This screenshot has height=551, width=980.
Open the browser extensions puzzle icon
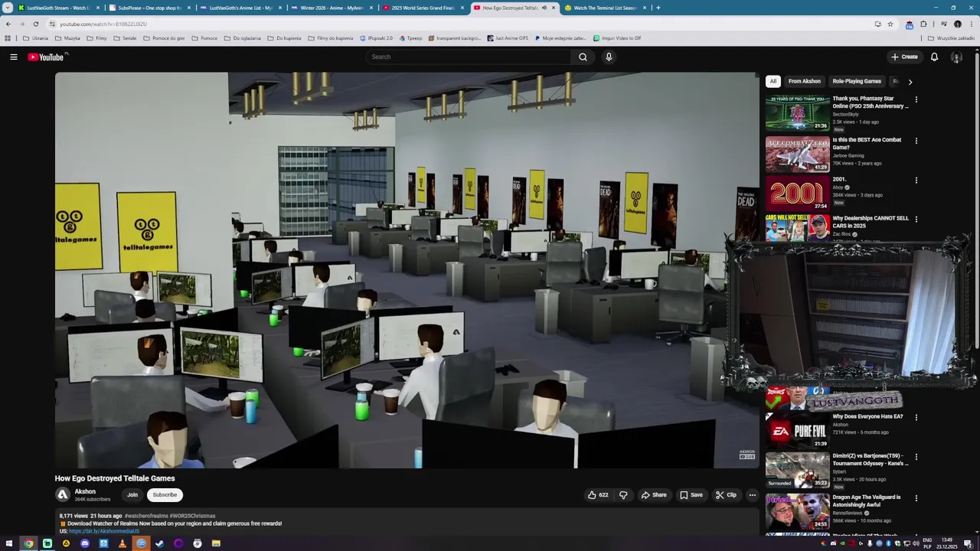coord(923,24)
